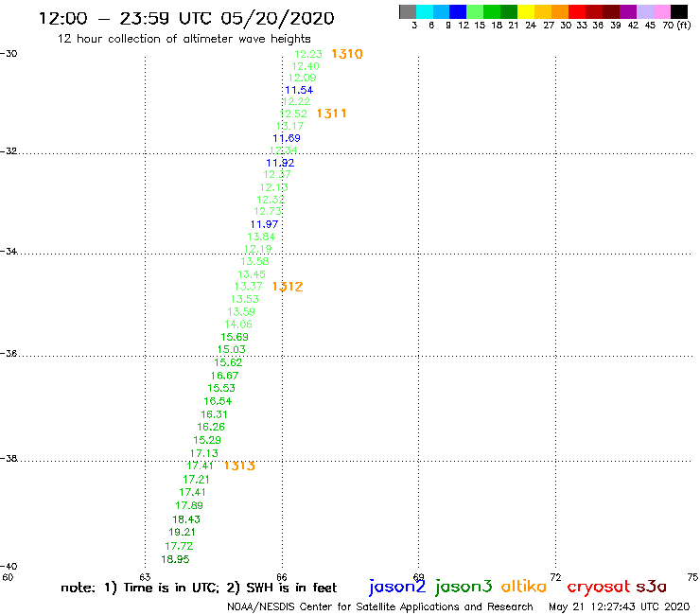Click the -36 latitude axis label

(x=9, y=353)
